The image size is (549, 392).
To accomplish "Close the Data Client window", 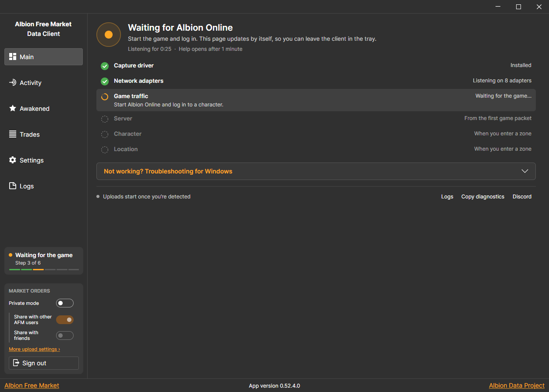I will (539, 7).
